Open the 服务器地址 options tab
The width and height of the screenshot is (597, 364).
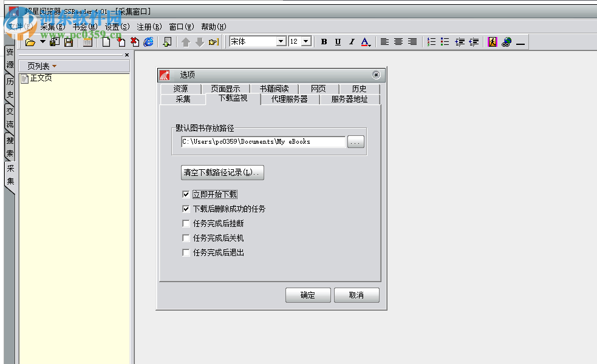click(x=350, y=99)
